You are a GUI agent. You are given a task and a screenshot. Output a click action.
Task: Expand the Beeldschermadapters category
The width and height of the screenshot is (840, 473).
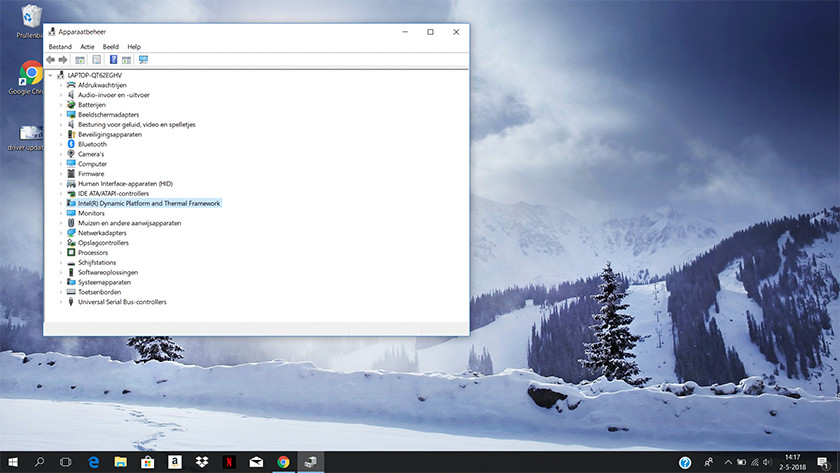click(x=60, y=115)
